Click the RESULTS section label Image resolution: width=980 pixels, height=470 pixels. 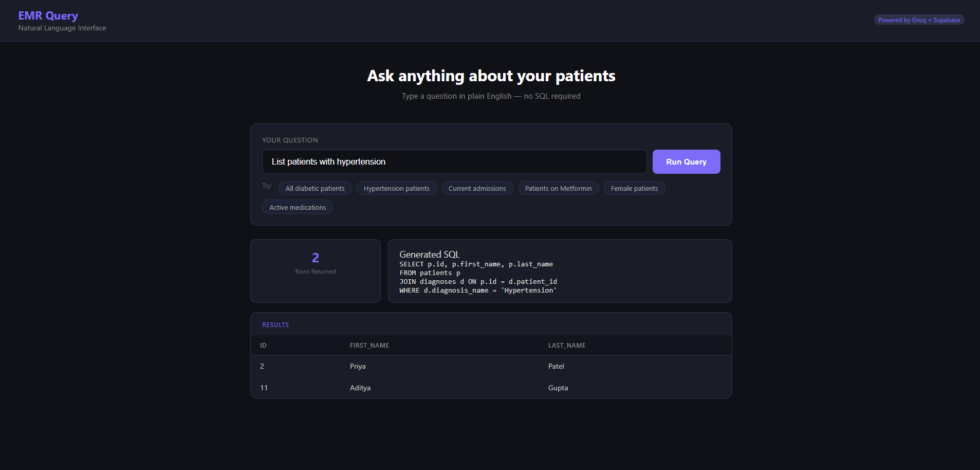[275, 325]
